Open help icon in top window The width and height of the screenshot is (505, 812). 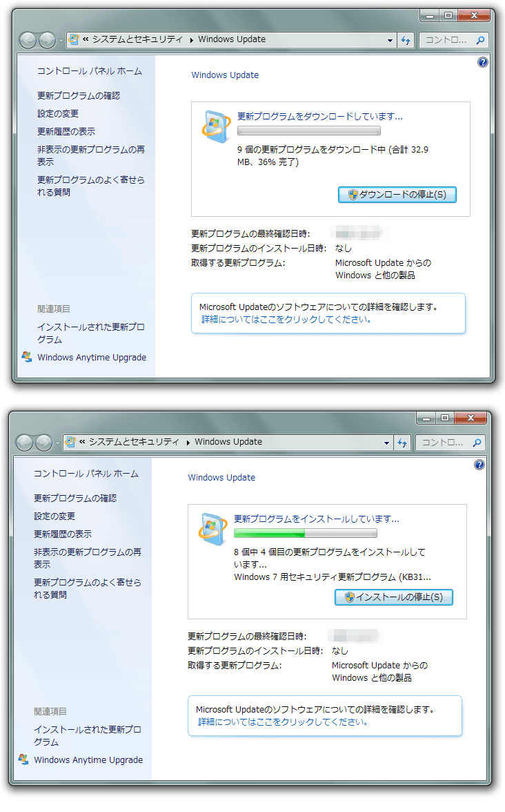[x=483, y=62]
